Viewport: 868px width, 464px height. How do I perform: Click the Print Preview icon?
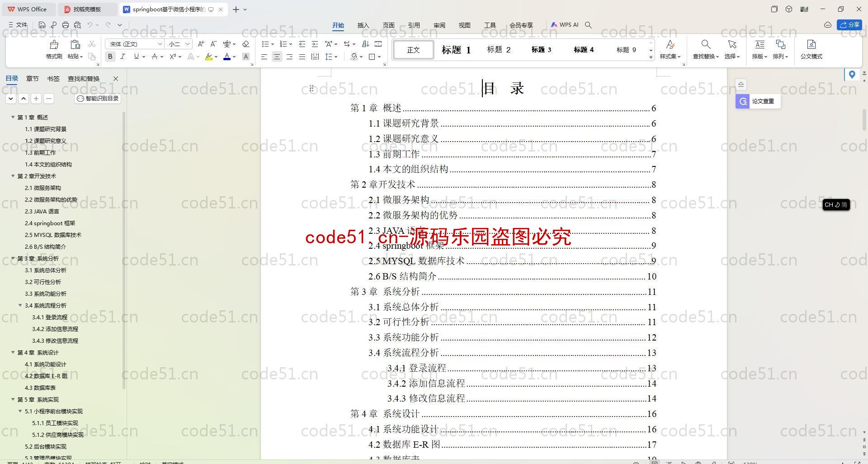point(77,25)
